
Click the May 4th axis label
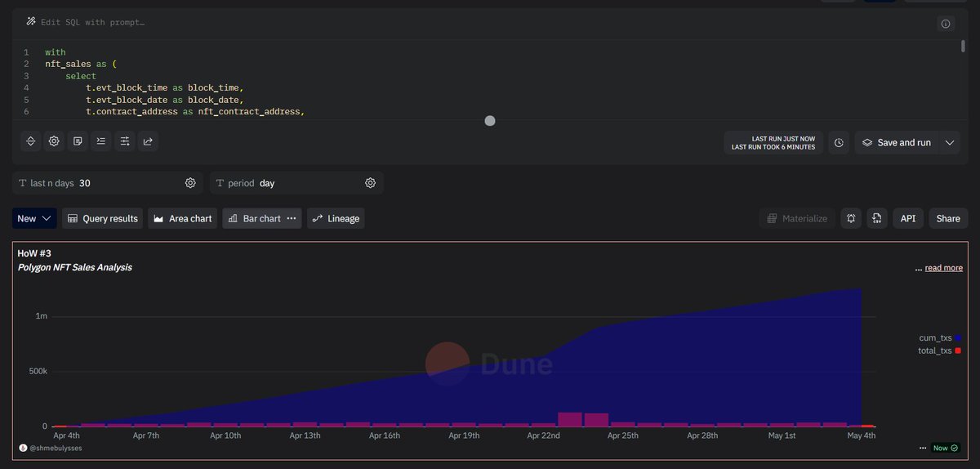tap(862, 436)
